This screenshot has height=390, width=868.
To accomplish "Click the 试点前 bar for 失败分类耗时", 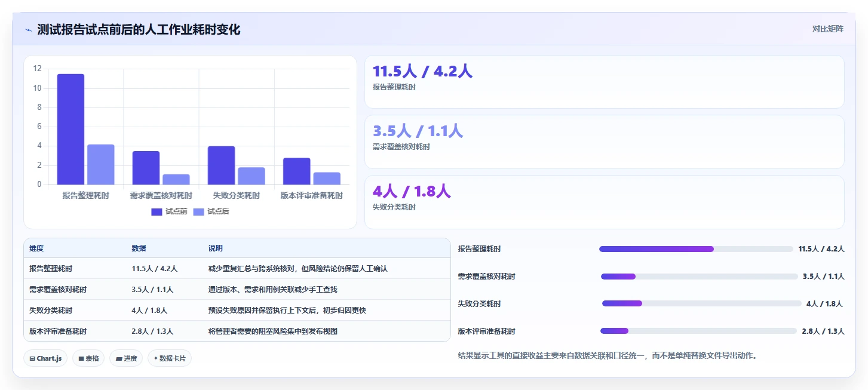I will 221,165.
